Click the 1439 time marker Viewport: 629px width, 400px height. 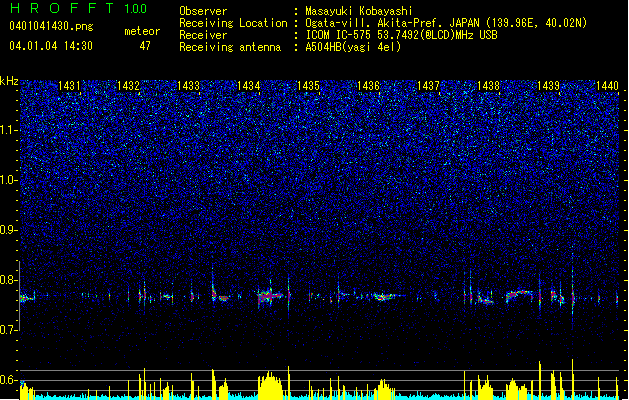pyautogui.click(x=548, y=86)
